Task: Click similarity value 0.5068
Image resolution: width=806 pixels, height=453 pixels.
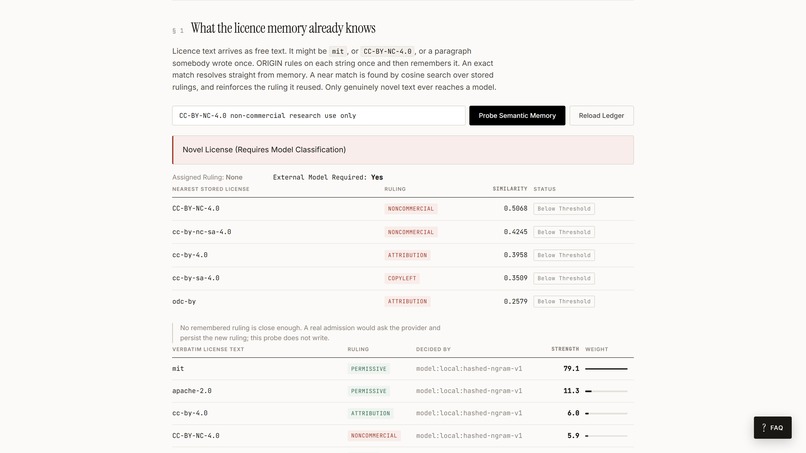Action: (516, 209)
